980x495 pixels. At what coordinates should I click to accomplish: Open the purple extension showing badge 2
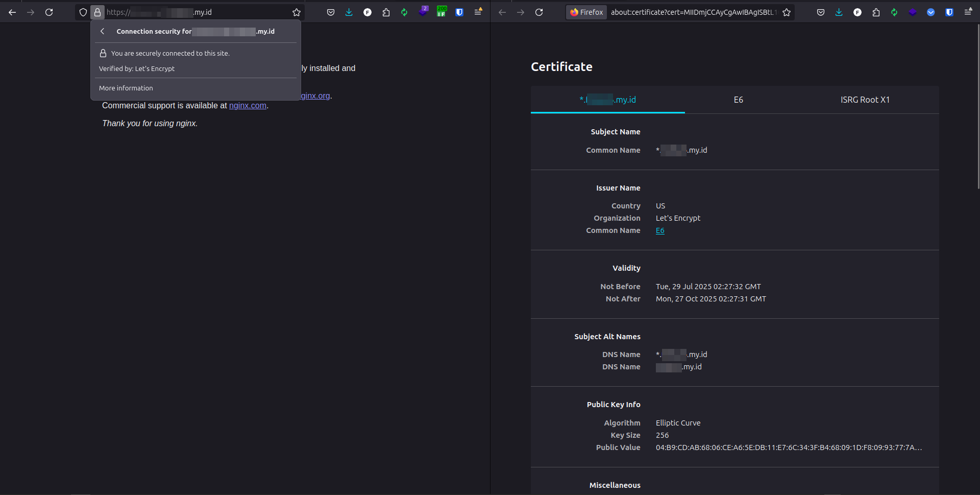coord(423,12)
